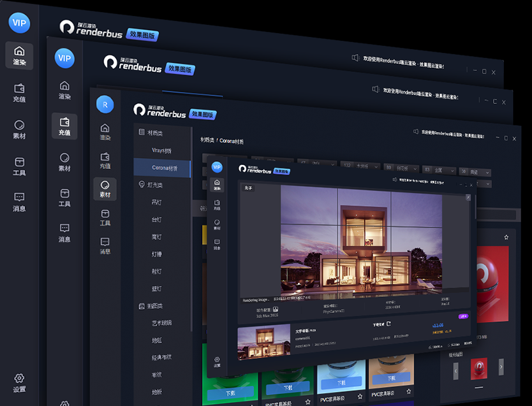Click 下载 on the light blue material card

[341, 382]
